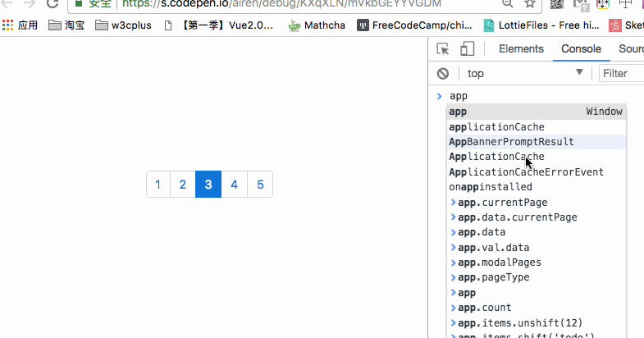
Task: Switch to the Elements tab
Action: point(521,49)
